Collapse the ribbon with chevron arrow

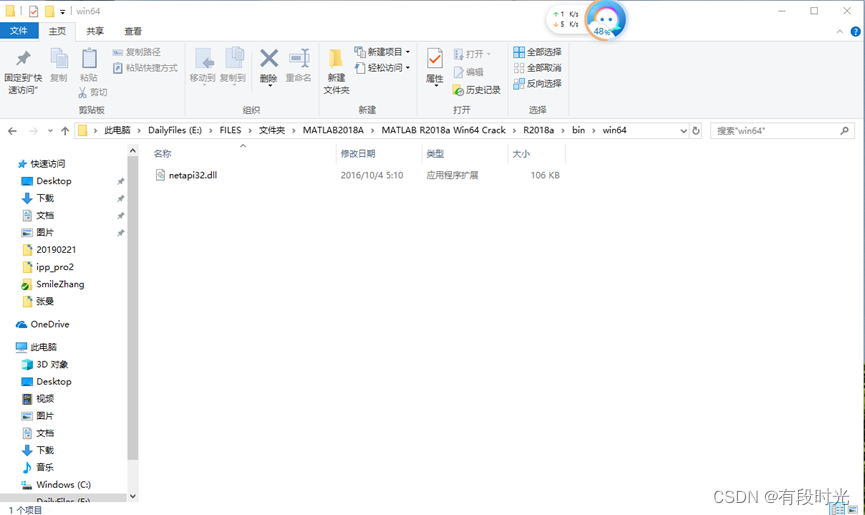click(840, 32)
